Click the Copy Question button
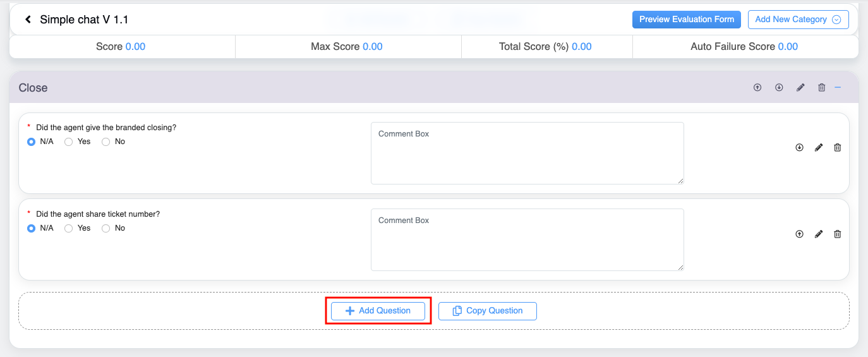Image resolution: width=868 pixels, height=357 pixels. [487, 311]
